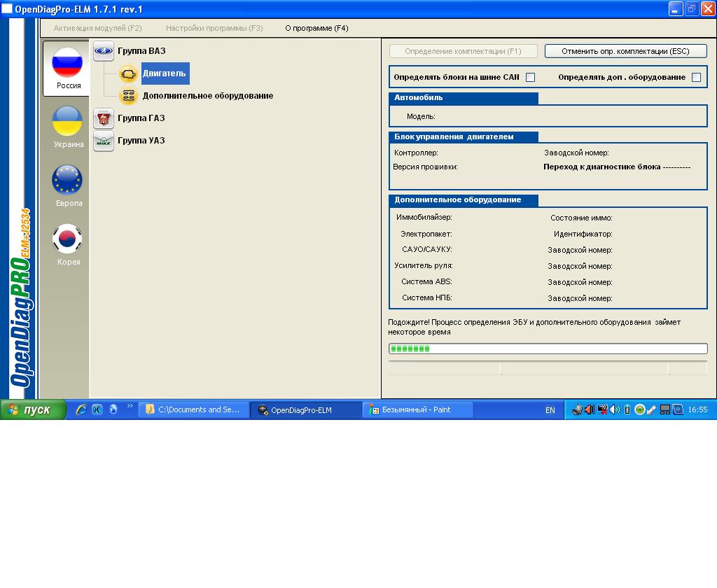Screen dimensions: 717x588
Task: Click the Автомобиль section header
Action: click(x=464, y=98)
